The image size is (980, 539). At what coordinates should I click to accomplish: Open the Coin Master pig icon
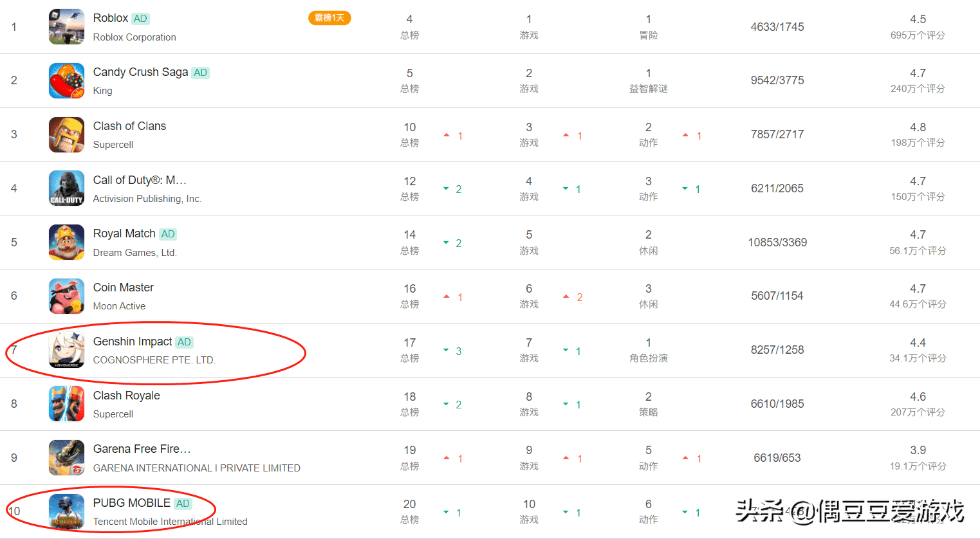pyautogui.click(x=67, y=296)
